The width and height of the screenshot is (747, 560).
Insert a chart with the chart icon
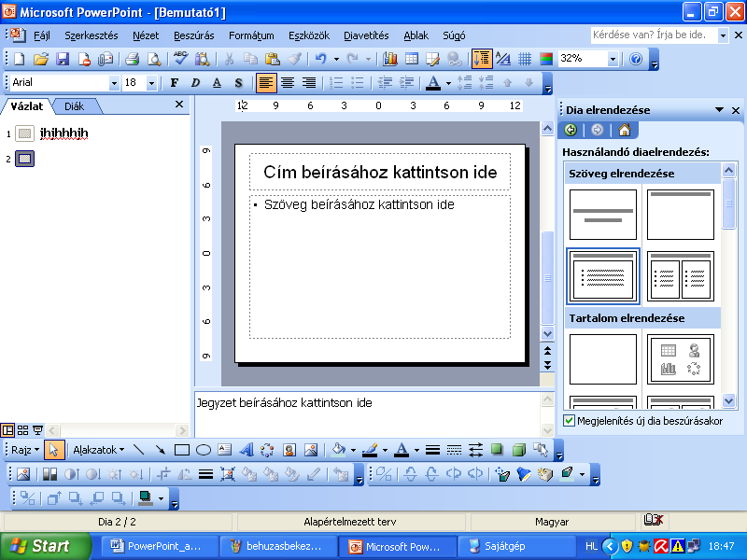pyautogui.click(x=390, y=59)
